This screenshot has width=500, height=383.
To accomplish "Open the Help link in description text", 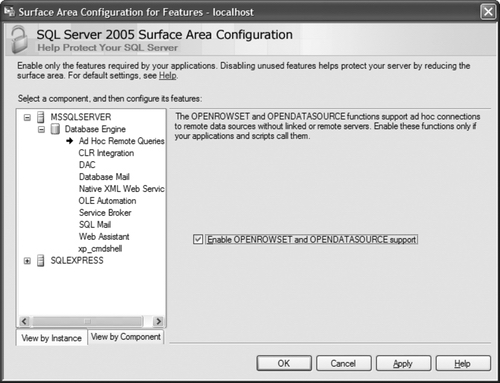I will tap(167, 76).
